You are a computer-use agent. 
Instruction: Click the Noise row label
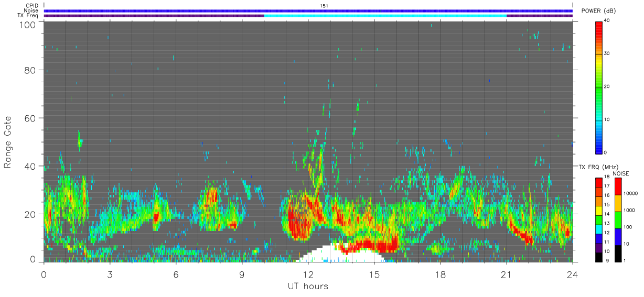(31, 10)
